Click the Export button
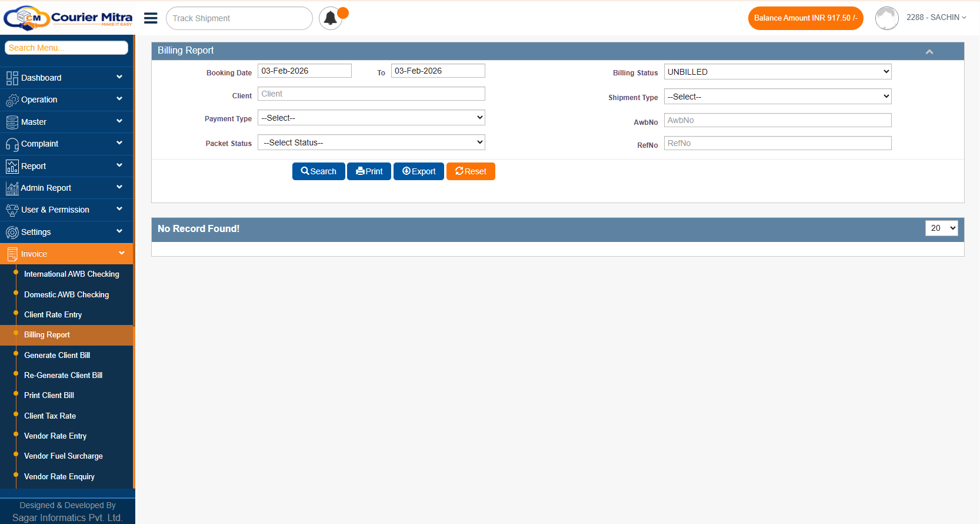The height and width of the screenshot is (524, 980). pos(419,171)
